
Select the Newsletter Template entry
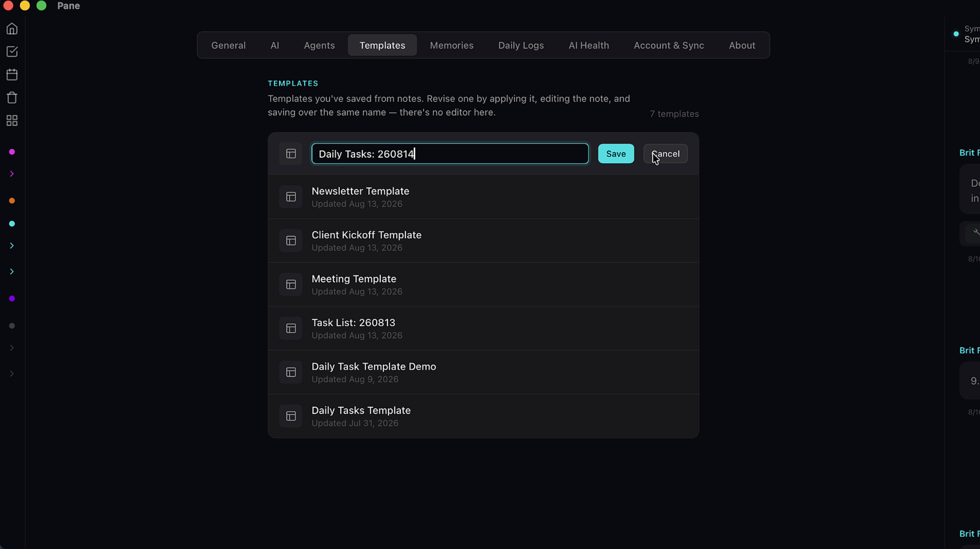tap(483, 197)
